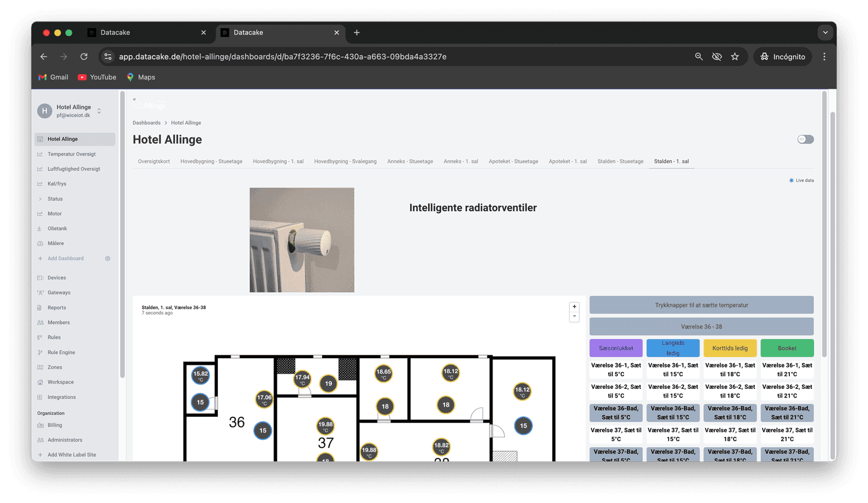Click the Incógnito profile button

pyautogui.click(x=782, y=57)
